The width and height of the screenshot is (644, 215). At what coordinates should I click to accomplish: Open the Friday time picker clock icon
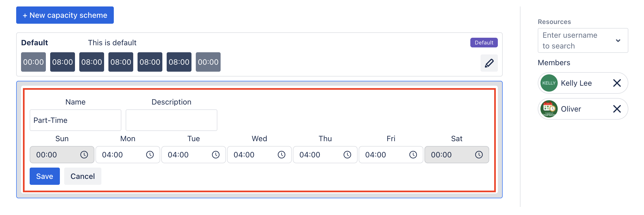413,155
